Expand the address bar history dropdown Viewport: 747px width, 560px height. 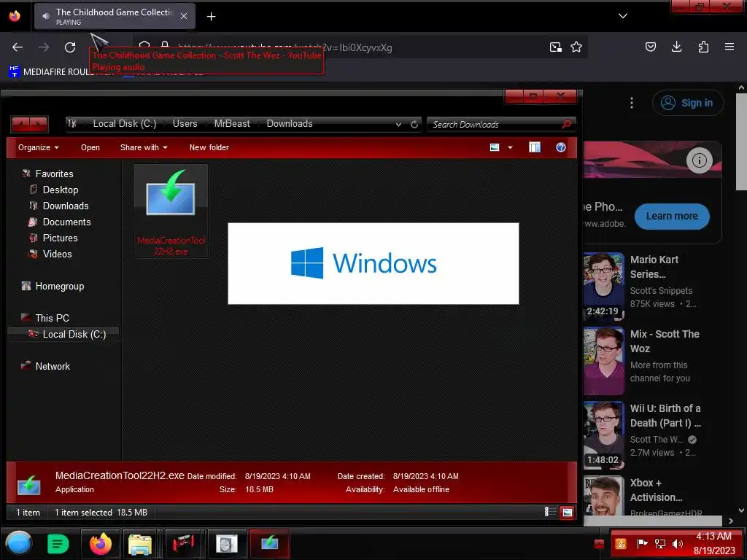tap(398, 124)
